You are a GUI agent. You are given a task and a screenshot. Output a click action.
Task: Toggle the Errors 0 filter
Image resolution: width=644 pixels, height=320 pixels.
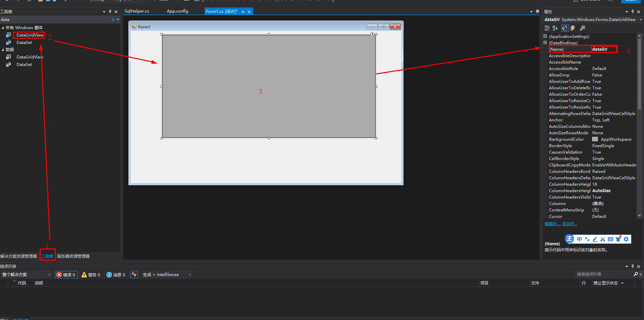coord(66,275)
